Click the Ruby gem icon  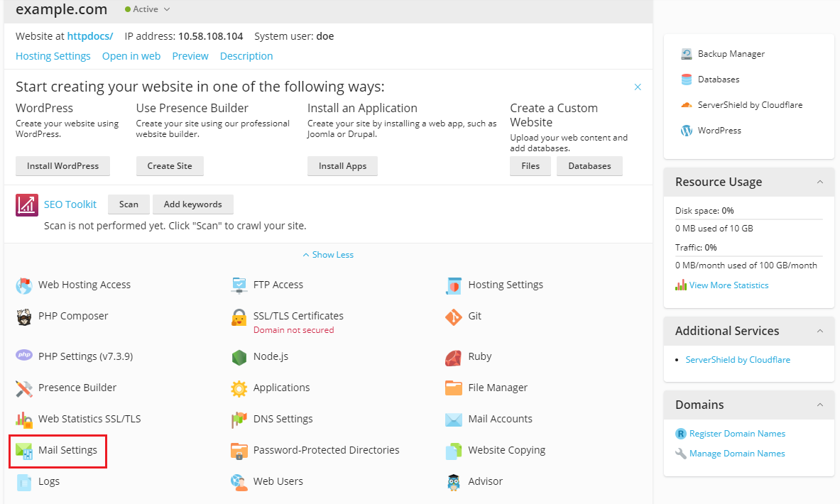point(453,357)
